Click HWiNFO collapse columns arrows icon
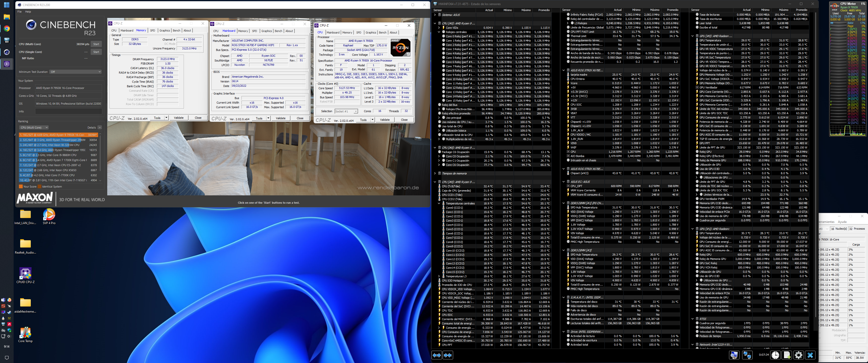 [x=448, y=355]
